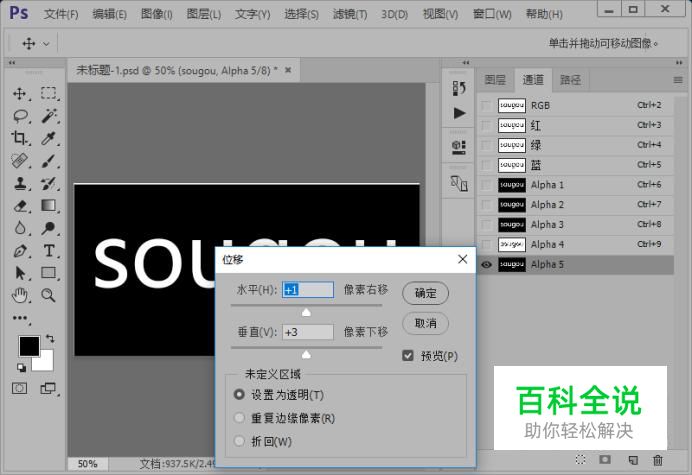This screenshot has height=475, width=692.
Task: Open the Channels panel options menu
Action: coord(678,80)
